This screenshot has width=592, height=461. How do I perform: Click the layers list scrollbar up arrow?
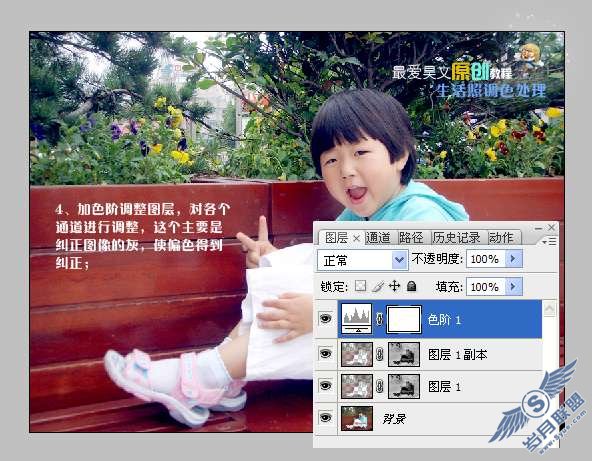549,309
